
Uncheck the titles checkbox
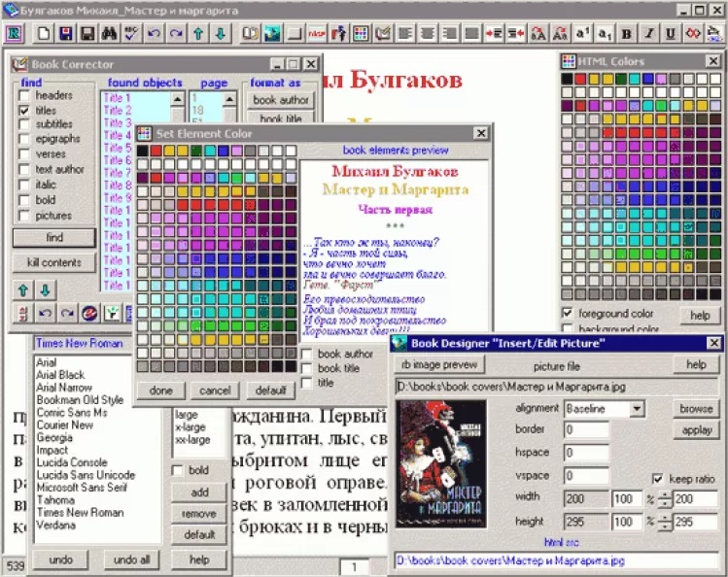click(24, 111)
